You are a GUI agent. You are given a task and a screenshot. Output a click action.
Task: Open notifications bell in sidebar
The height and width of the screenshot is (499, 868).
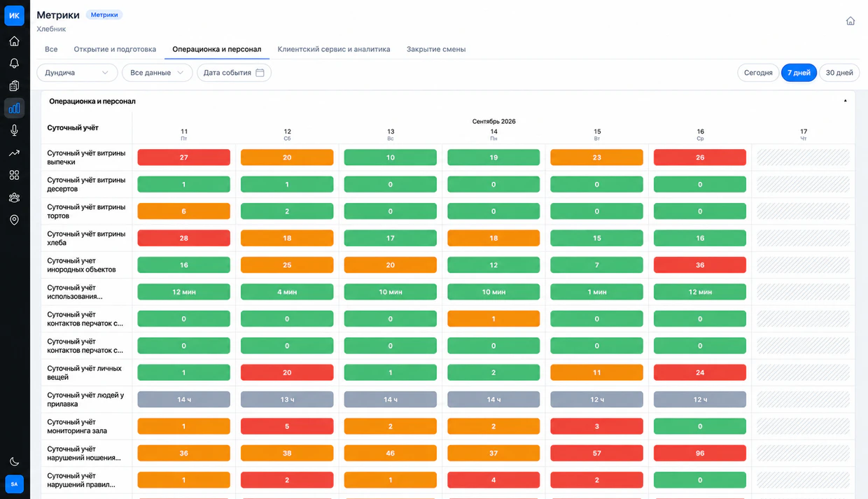pyautogui.click(x=14, y=64)
